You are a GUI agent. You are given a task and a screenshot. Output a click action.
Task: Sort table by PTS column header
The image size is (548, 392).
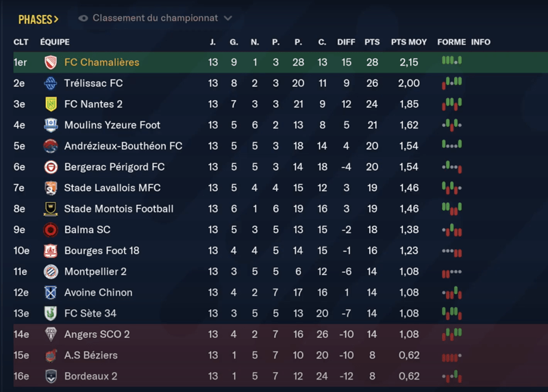372,42
